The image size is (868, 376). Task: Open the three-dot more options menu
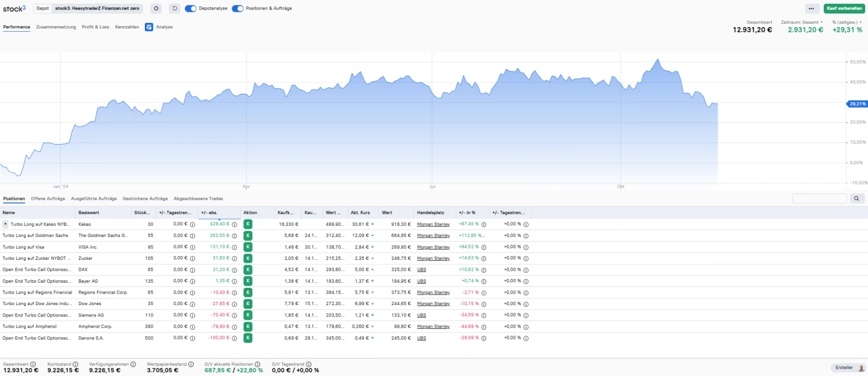pyautogui.click(x=811, y=8)
